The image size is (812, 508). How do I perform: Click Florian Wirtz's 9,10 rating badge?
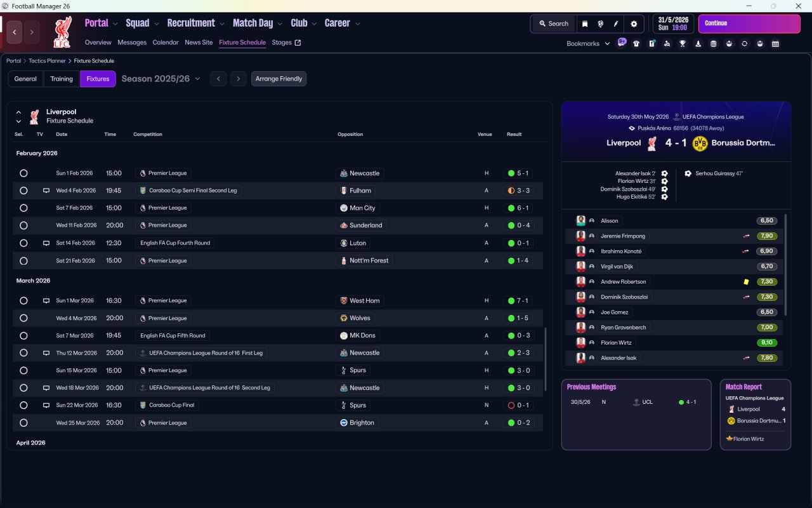(766, 343)
